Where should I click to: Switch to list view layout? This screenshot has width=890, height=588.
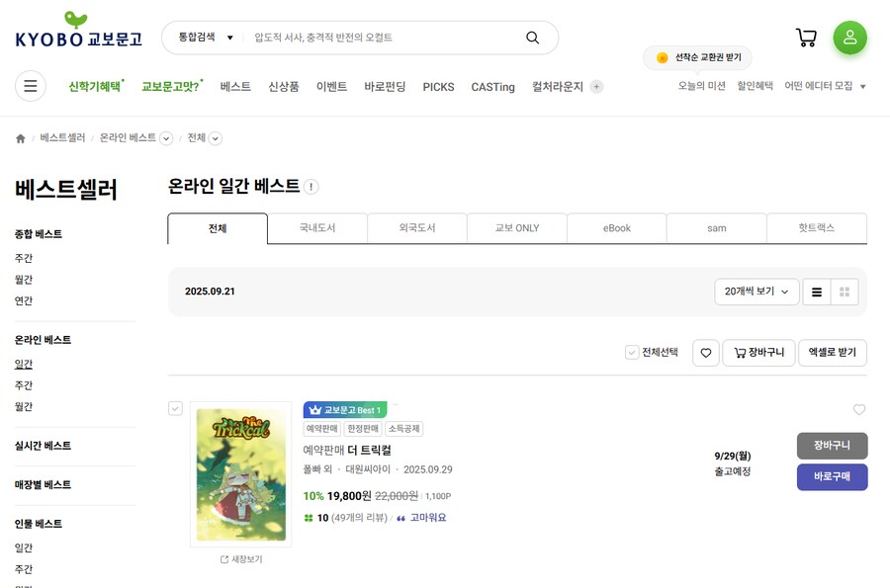817,292
